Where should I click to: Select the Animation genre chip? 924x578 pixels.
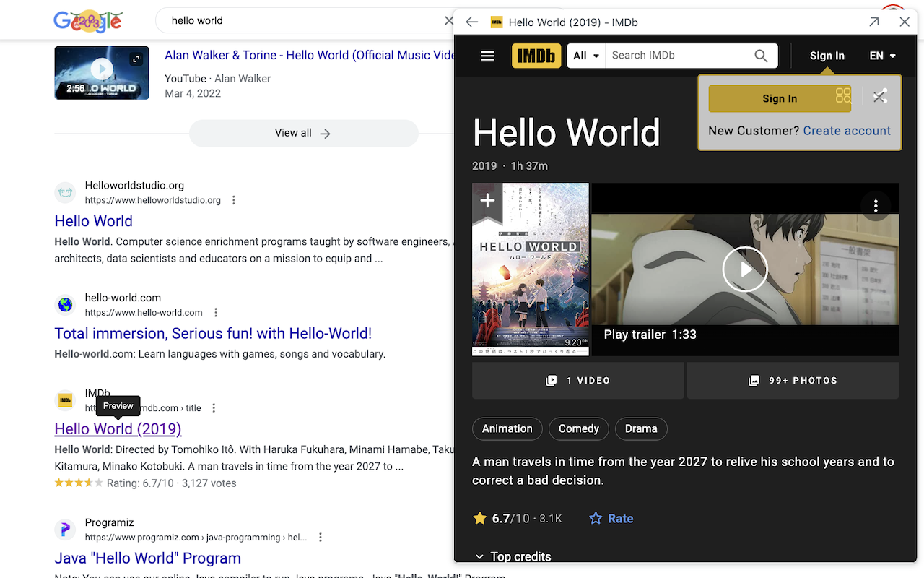(507, 428)
